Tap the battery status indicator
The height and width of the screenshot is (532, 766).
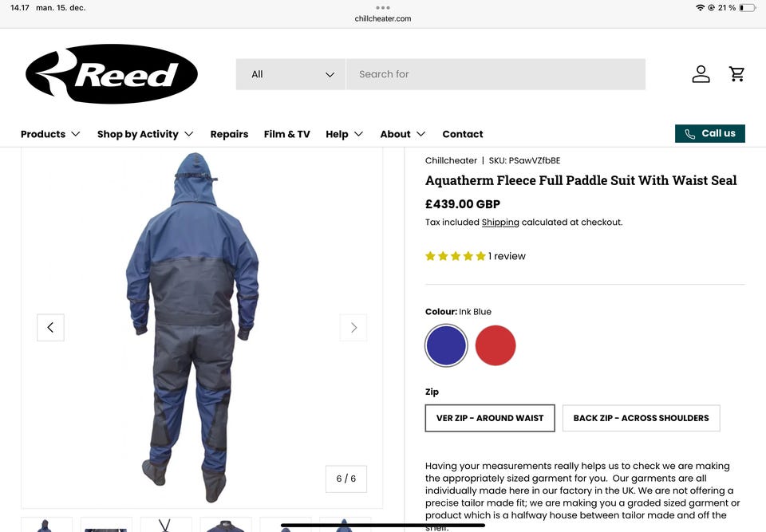click(748, 8)
